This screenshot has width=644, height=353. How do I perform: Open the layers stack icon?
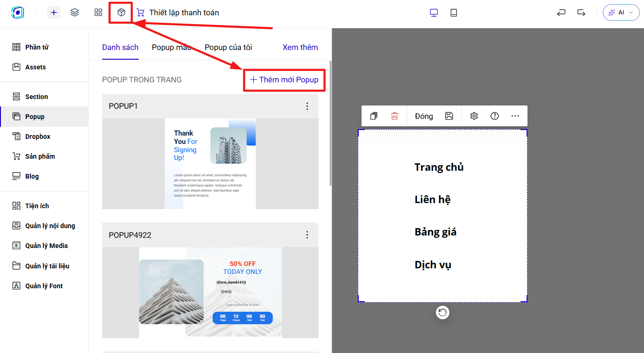coord(75,12)
